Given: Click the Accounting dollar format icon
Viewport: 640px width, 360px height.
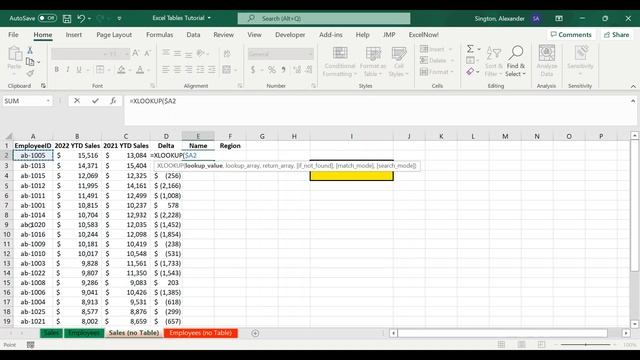Looking at the screenshot, I should click(x=253, y=70).
